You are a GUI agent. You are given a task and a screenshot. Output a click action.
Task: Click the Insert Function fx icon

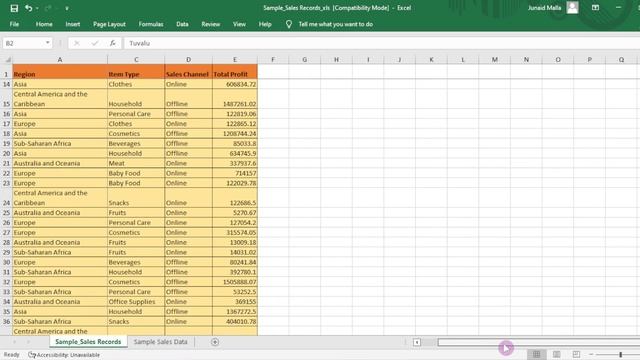coord(113,43)
